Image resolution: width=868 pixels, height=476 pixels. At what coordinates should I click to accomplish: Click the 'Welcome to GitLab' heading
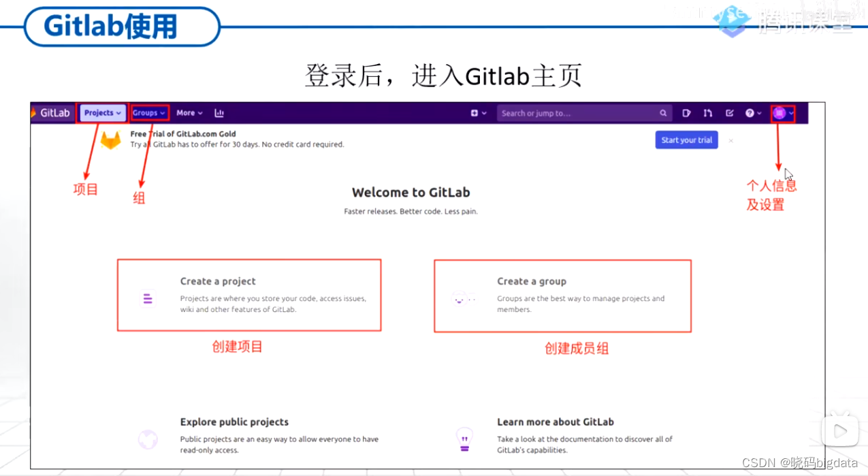(411, 193)
